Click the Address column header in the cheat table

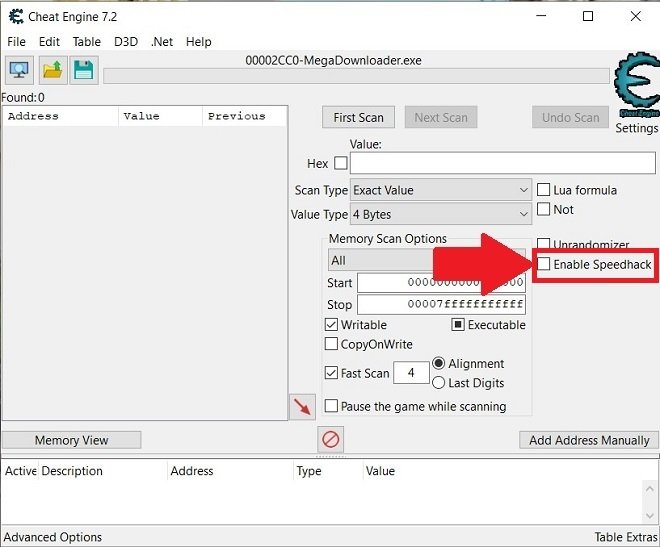click(x=230, y=471)
